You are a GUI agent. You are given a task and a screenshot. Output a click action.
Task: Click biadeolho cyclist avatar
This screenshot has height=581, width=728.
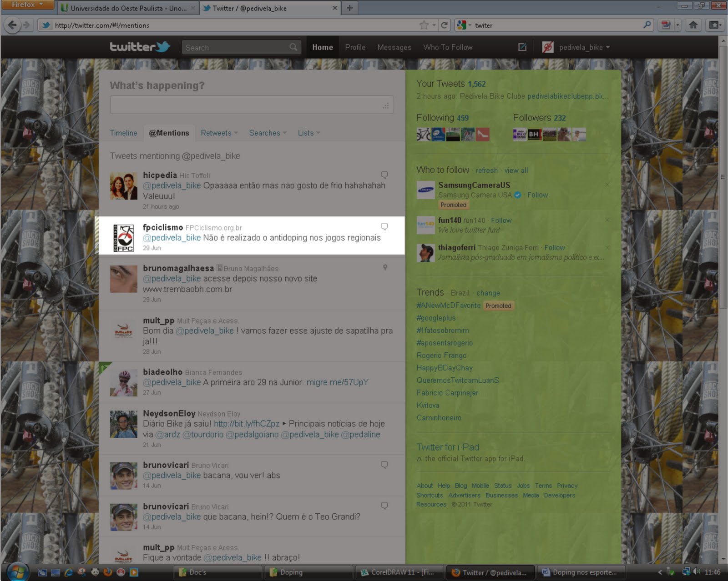pos(124,383)
